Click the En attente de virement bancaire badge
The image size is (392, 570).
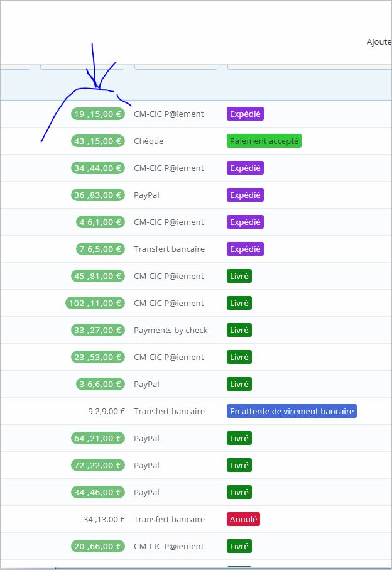tap(291, 411)
